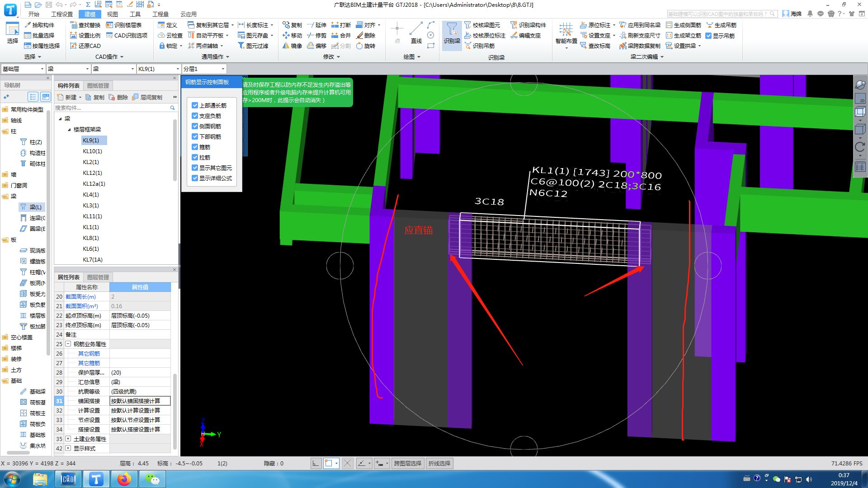
Task: Open the 云应用 ribbon tab
Action: [189, 14]
